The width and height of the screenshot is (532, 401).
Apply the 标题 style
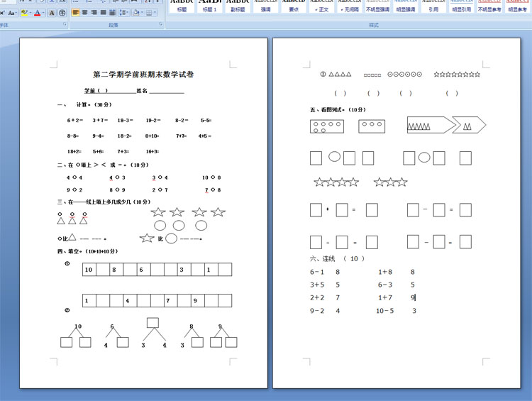[x=182, y=6]
